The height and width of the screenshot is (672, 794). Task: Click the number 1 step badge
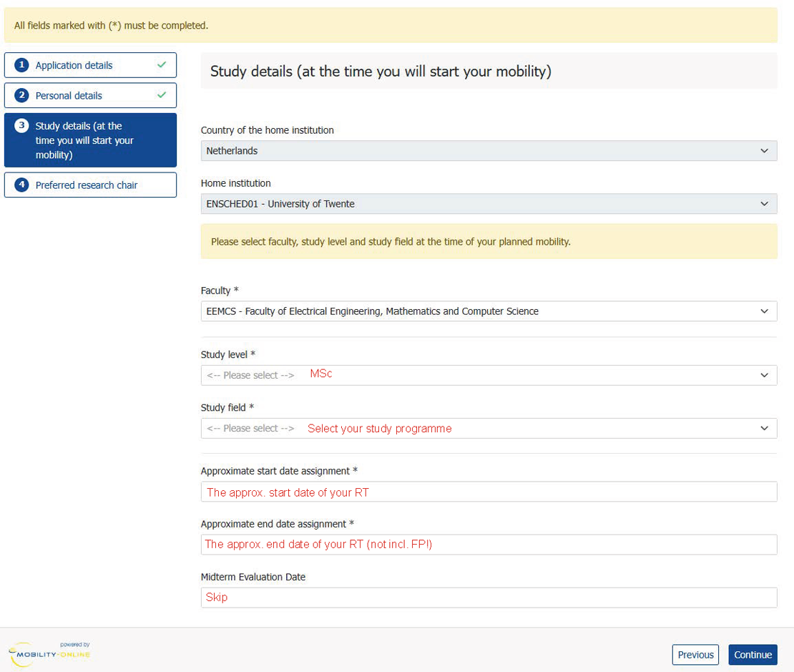tap(21, 65)
